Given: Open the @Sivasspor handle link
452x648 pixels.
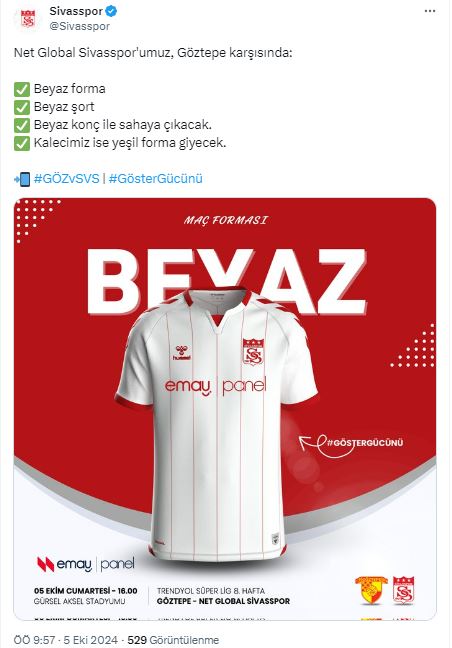Looking at the screenshot, I should tap(80, 26).
